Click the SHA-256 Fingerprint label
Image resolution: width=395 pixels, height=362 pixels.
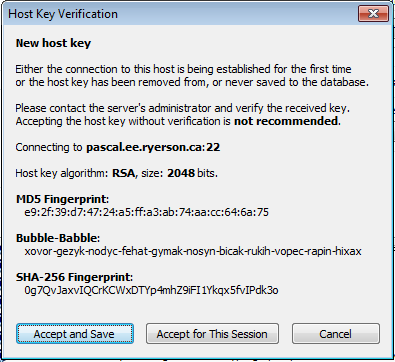(x=74, y=277)
